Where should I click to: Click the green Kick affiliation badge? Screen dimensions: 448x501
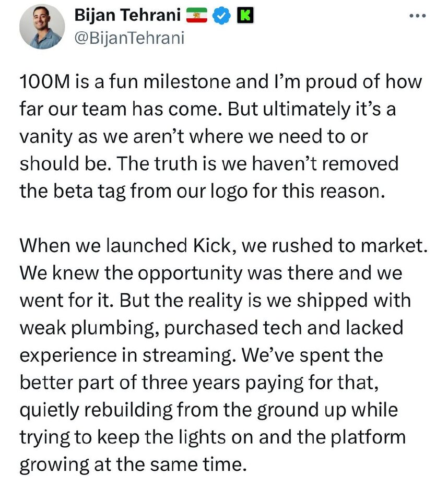pyautogui.click(x=244, y=16)
